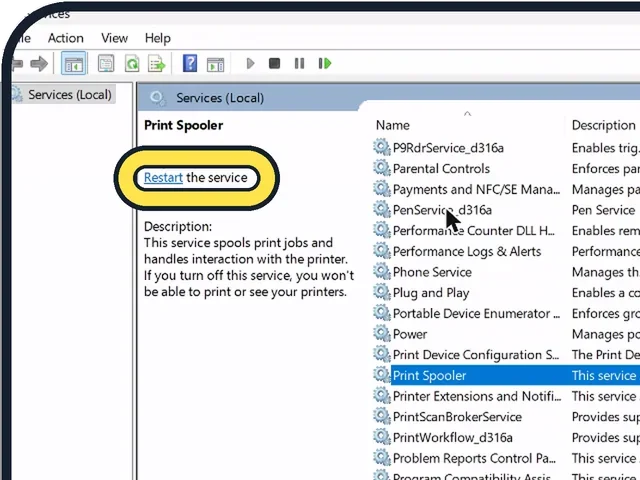Image resolution: width=640 pixels, height=480 pixels.
Task: Toggle Show/Hide Console Tree toolbar icon
Action: 74,64
